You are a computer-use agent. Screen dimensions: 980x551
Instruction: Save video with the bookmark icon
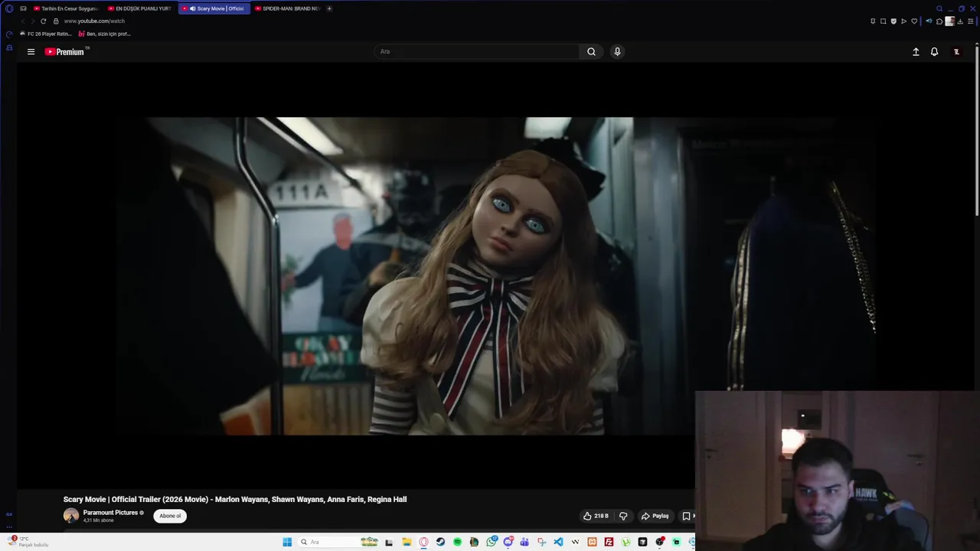[x=686, y=516]
